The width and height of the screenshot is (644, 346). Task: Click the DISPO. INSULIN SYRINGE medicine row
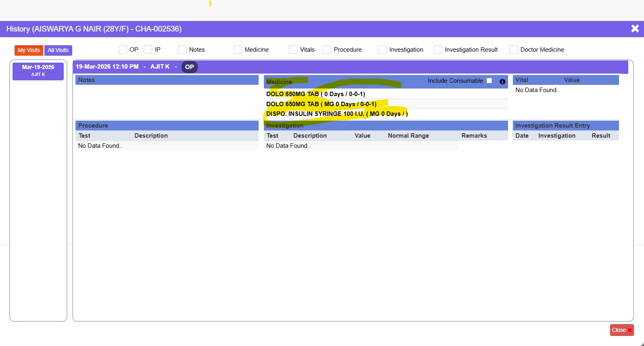point(337,114)
